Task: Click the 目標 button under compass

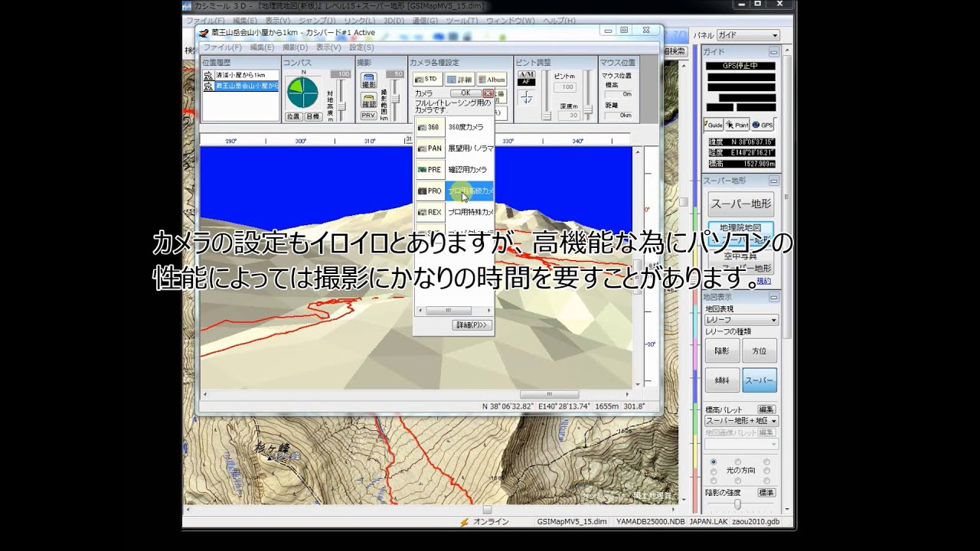Action: tap(312, 116)
